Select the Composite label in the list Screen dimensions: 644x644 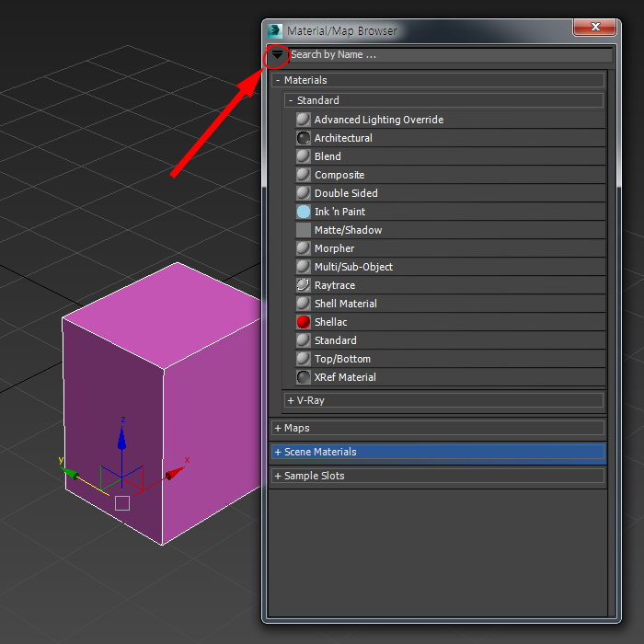point(339,175)
